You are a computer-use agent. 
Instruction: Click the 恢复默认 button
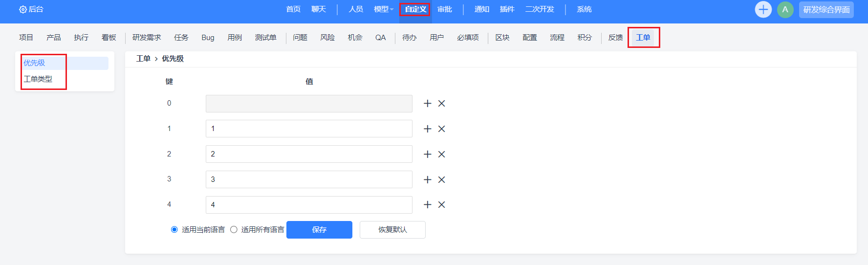coord(392,230)
